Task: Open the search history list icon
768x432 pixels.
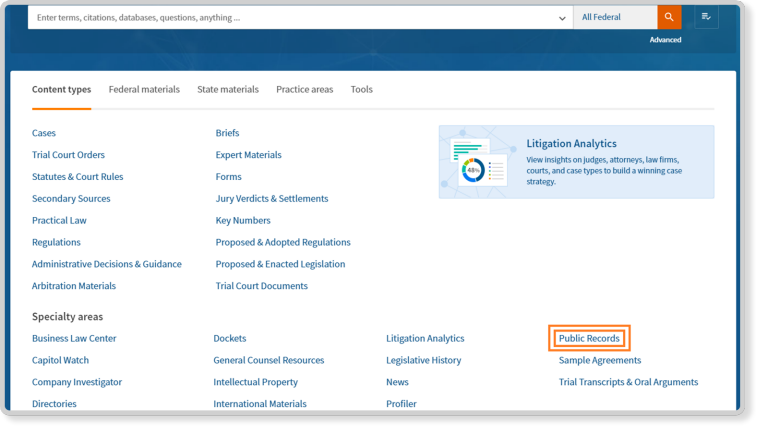Action: pyautogui.click(x=706, y=17)
